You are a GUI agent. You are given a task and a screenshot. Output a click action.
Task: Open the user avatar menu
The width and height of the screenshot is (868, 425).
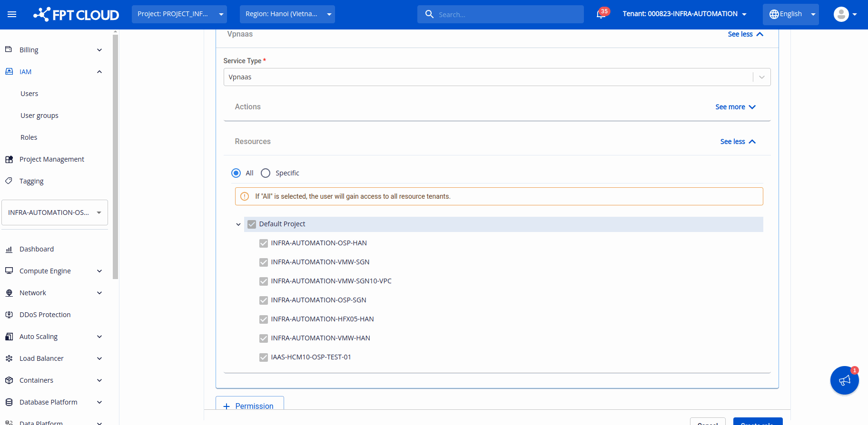click(845, 14)
